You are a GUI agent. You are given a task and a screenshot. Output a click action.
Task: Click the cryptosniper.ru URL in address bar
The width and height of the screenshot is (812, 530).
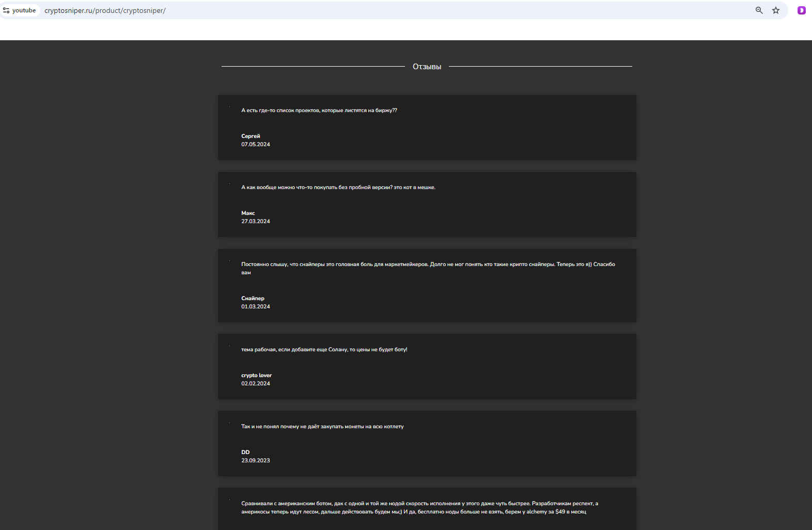click(105, 10)
